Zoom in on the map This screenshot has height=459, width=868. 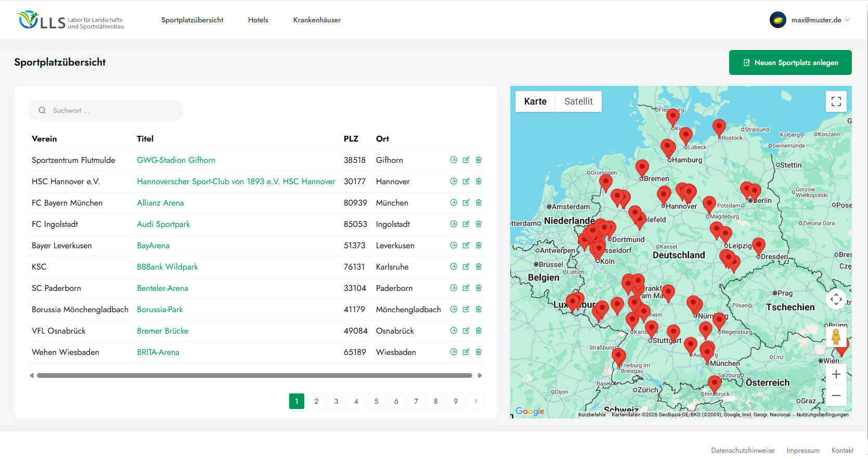click(x=836, y=374)
